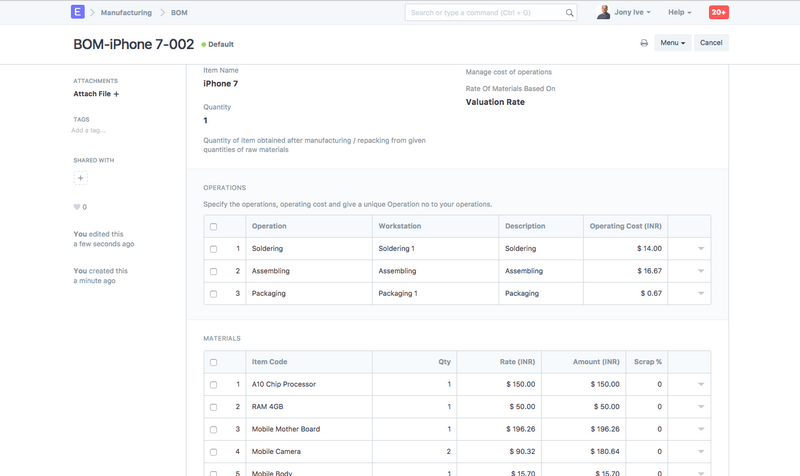
Task: Click plus icon beside Attach File
Action: (x=116, y=94)
